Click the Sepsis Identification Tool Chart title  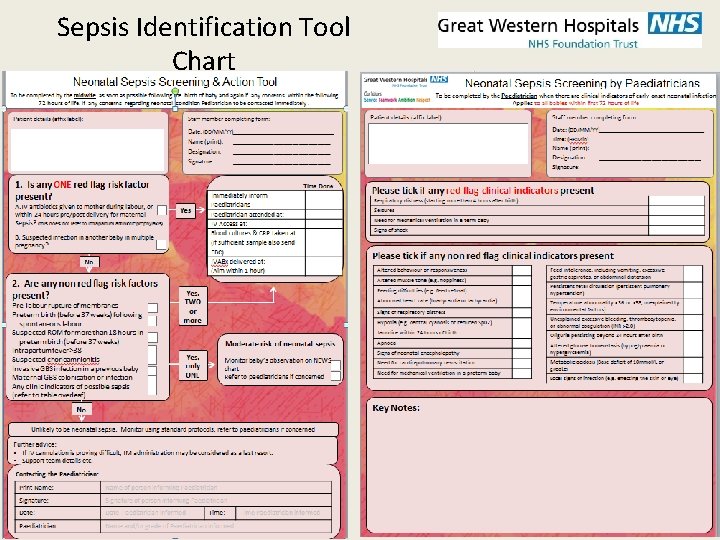click(203, 43)
